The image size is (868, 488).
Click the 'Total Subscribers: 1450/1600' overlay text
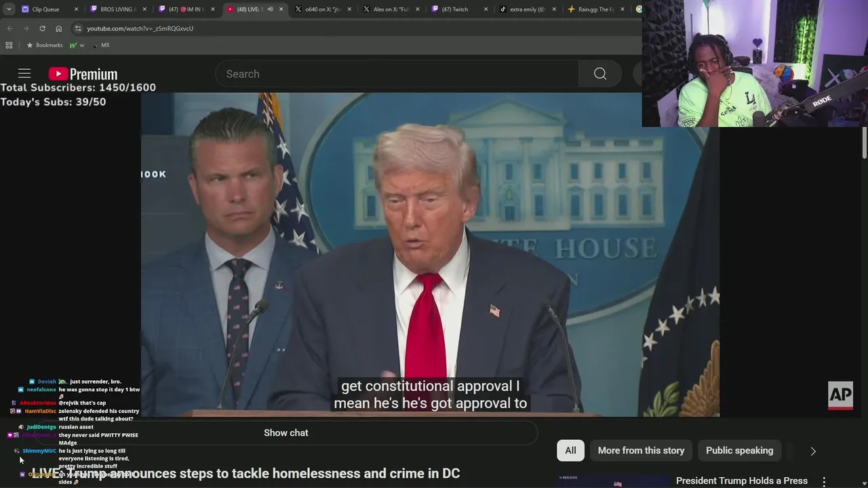[x=78, y=87]
